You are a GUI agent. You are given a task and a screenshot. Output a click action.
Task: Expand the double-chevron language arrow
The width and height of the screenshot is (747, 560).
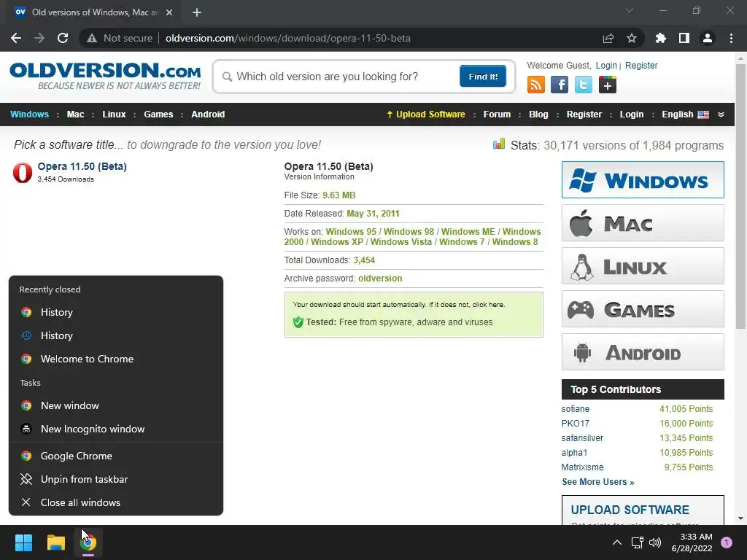point(721,114)
